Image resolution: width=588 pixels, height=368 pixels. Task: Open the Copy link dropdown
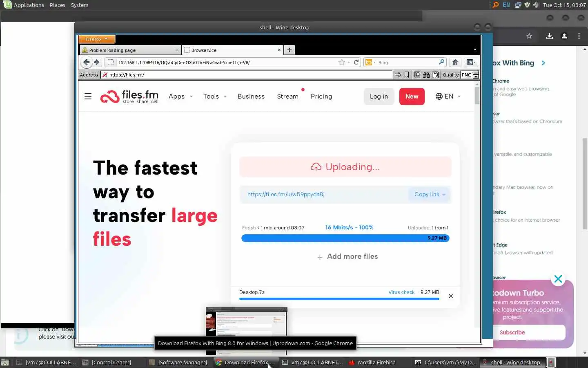pos(430,195)
